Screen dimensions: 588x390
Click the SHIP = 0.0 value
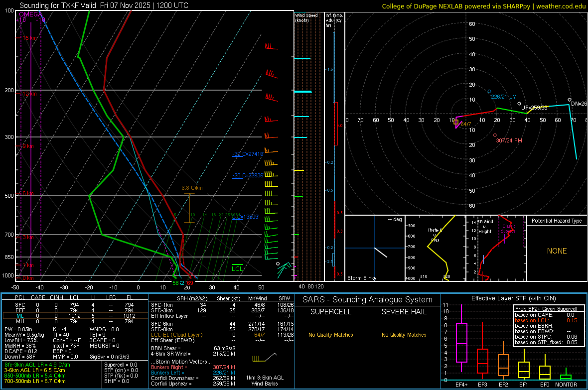click(117, 381)
